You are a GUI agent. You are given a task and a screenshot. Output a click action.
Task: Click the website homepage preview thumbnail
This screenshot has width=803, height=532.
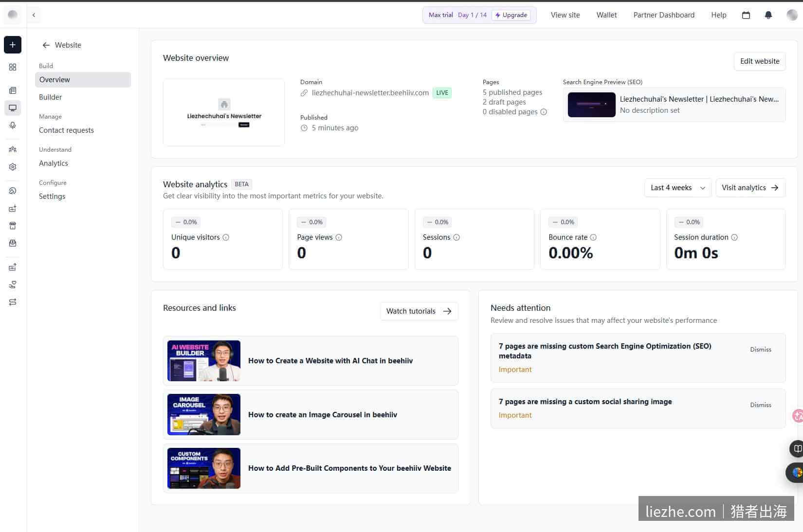tap(224, 112)
